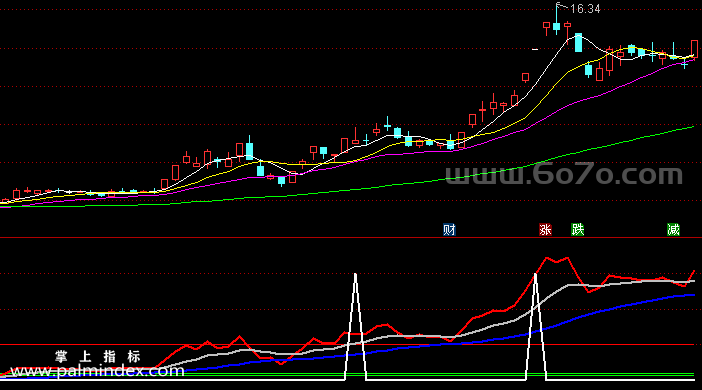Click the 掌上指标 label
This screenshot has height=390, width=702.
98,356
